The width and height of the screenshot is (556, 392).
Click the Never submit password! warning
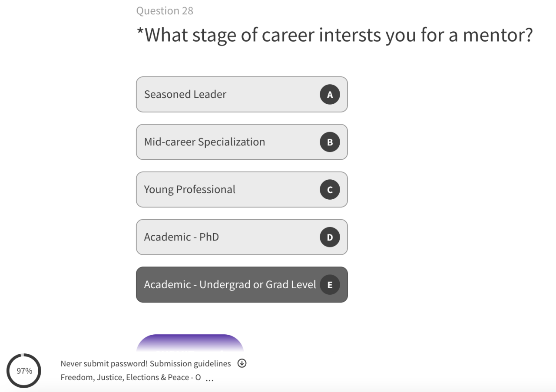click(x=104, y=364)
